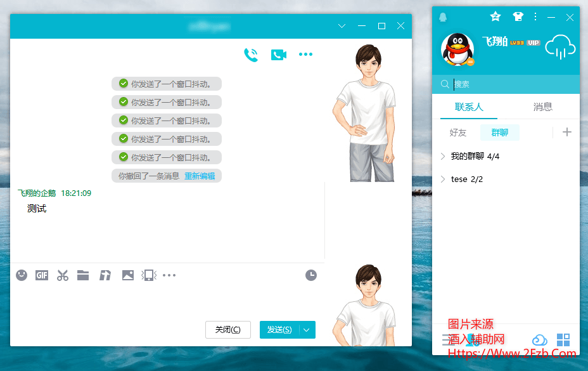Open the message history clock icon
Screen dimensions: 588x371
[x=311, y=275]
